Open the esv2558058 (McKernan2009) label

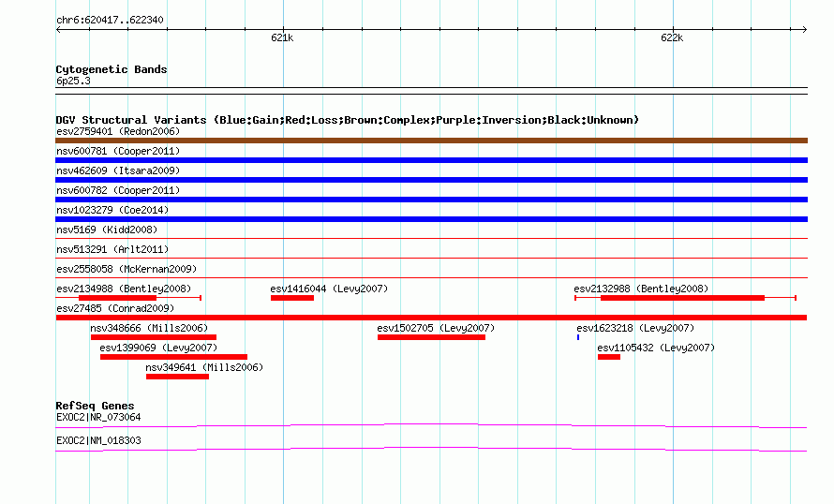pyautogui.click(x=127, y=269)
